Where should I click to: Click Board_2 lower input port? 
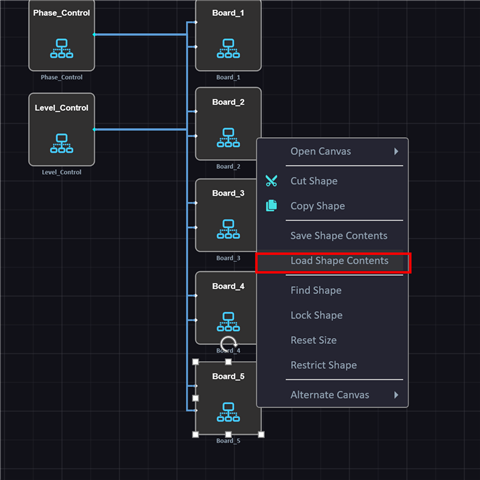pyautogui.click(x=196, y=136)
